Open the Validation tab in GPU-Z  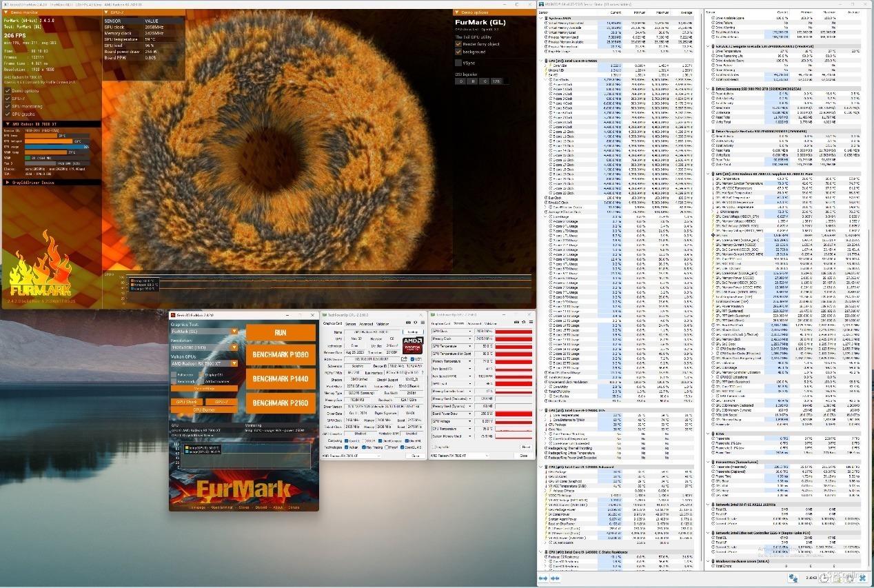(x=383, y=323)
